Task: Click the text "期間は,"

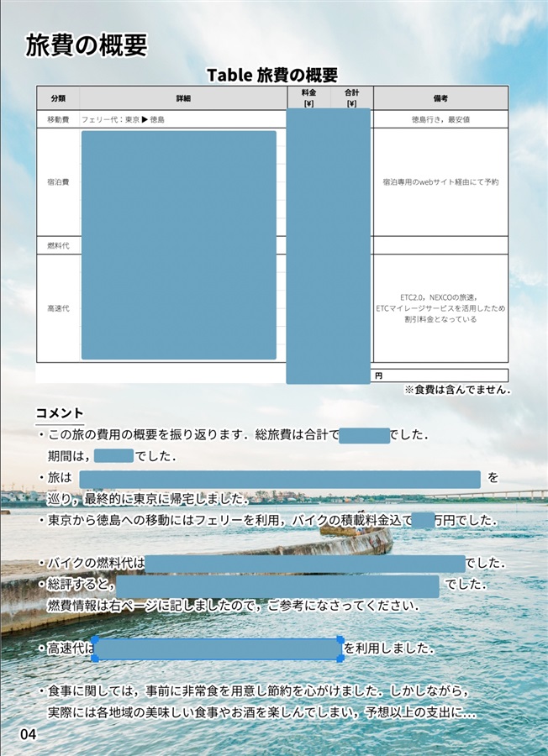Action: (x=69, y=456)
